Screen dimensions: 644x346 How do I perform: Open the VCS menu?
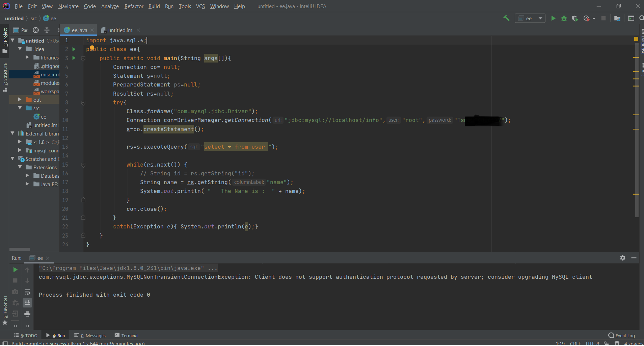tap(200, 6)
